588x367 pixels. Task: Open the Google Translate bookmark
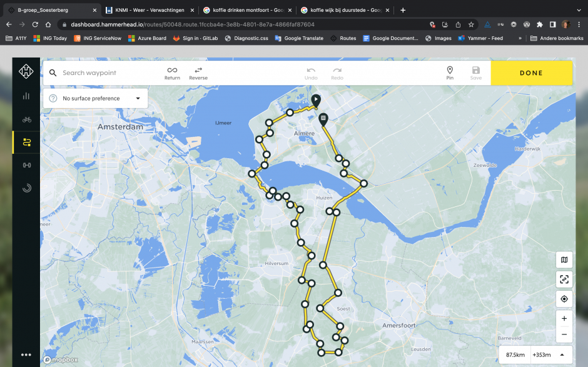coord(299,38)
